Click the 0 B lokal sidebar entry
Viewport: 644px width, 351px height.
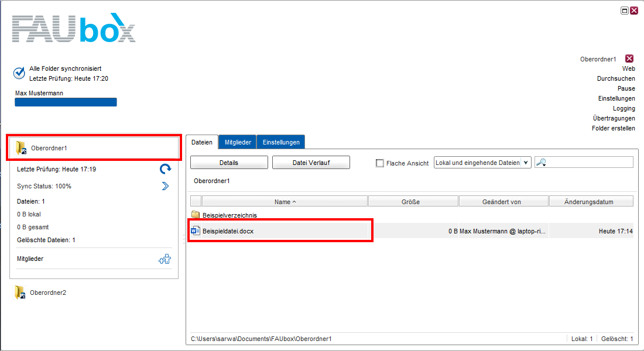pyautogui.click(x=29, y=214)
